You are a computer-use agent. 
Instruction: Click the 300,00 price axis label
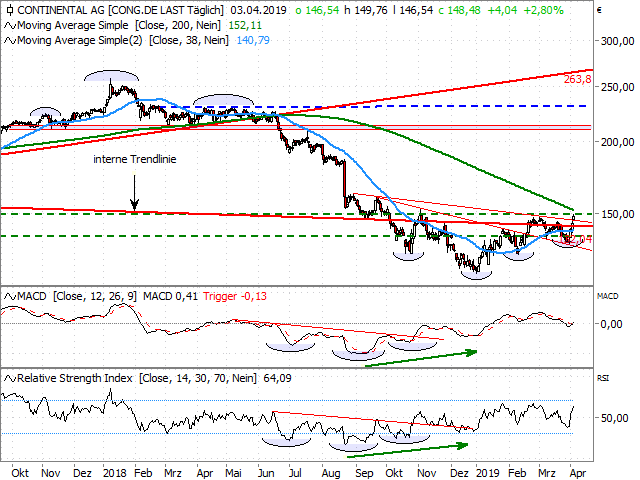click(x=618, y=41)
